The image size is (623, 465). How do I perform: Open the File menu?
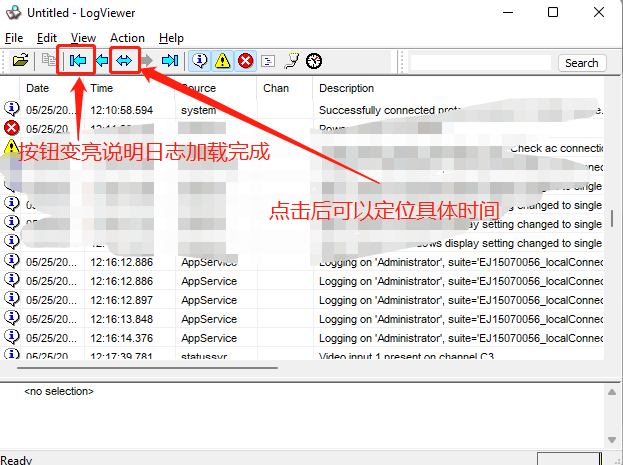tap(14, 38)
